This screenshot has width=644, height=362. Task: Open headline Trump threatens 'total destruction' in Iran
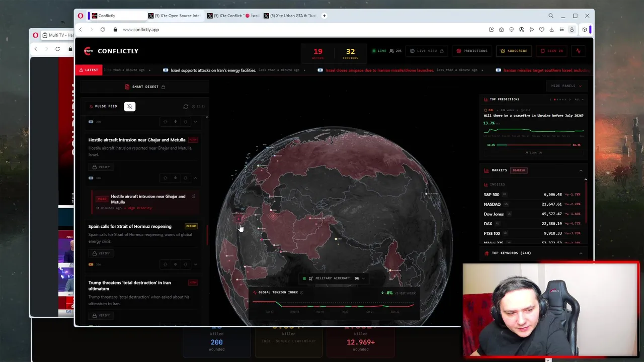(x=129, y=286)
